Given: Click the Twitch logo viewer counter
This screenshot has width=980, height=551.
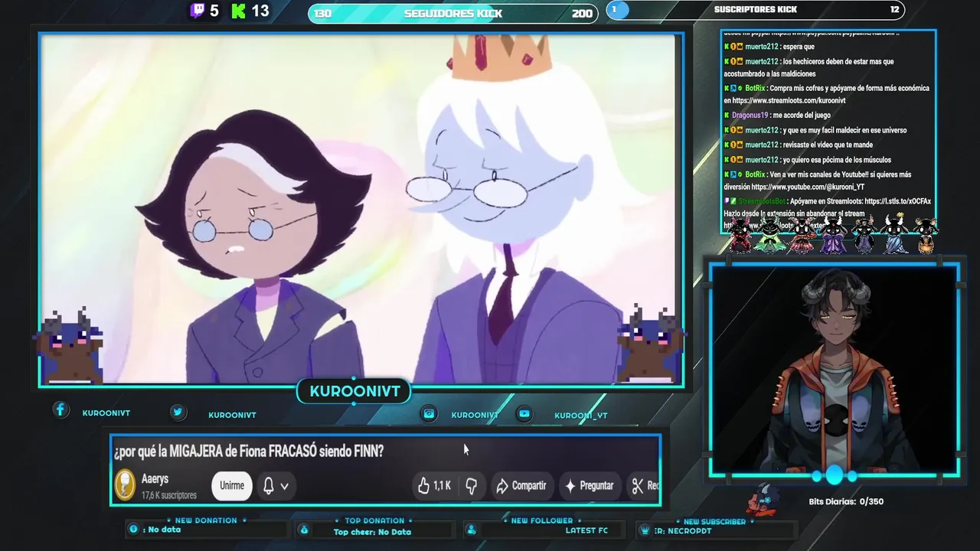Looking at the screenshot, I should tap(204, 11).
